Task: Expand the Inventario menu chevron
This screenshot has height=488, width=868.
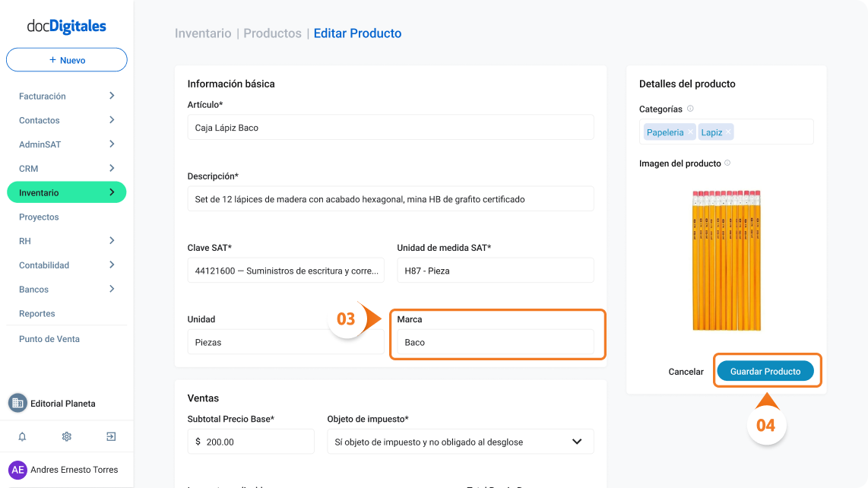Action: 112,192
